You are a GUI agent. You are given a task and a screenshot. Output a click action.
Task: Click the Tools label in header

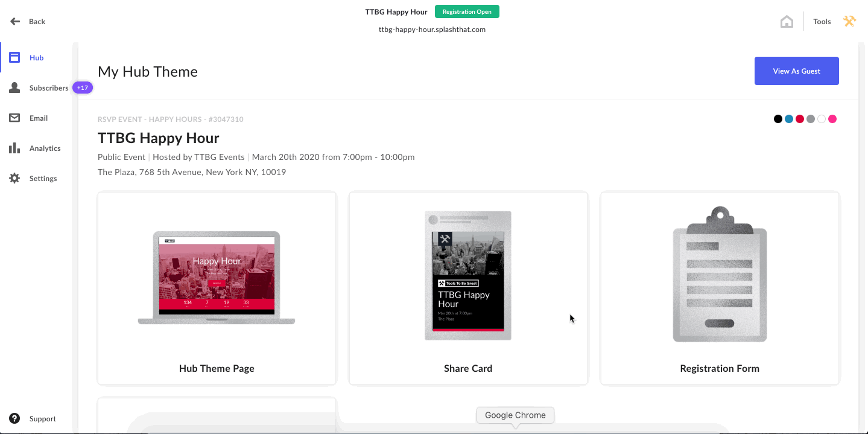click(x=822, y=22)
